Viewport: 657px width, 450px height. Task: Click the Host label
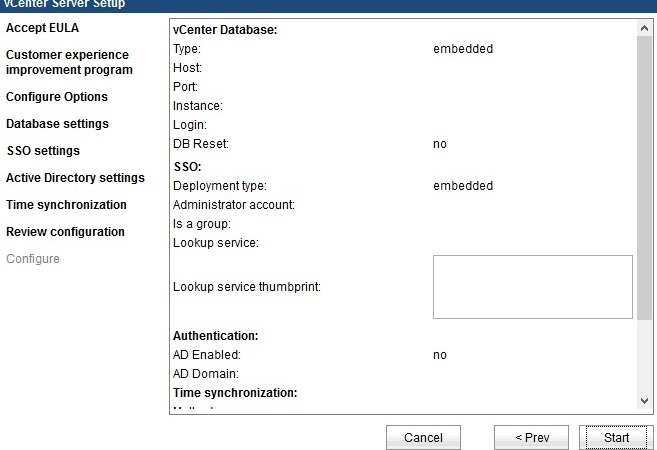[x=187, y=67]
